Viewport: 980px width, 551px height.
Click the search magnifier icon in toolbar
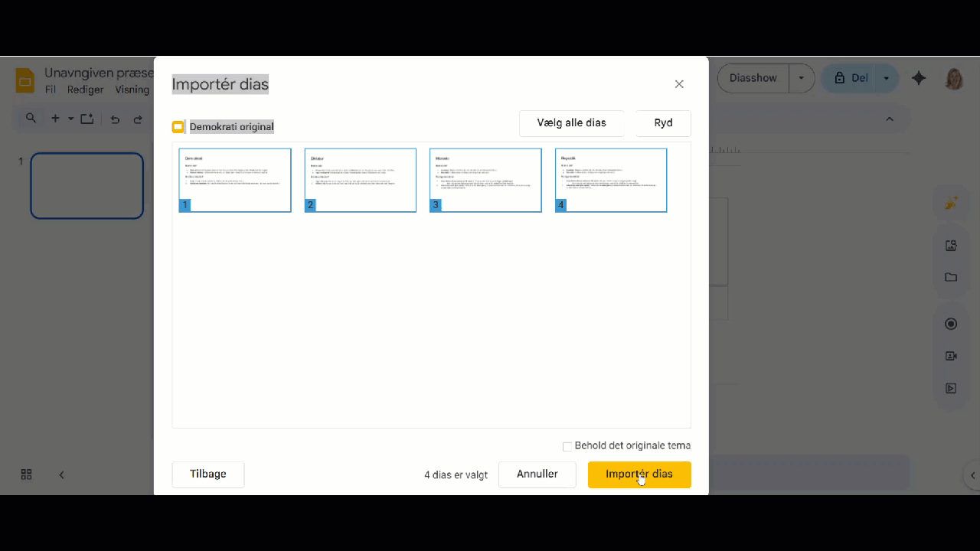(x=31, y=119)
